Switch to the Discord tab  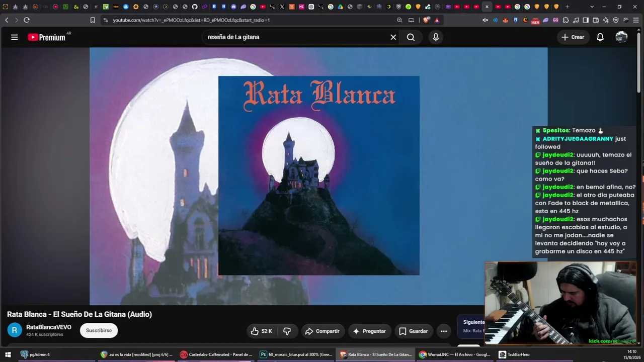234,7
